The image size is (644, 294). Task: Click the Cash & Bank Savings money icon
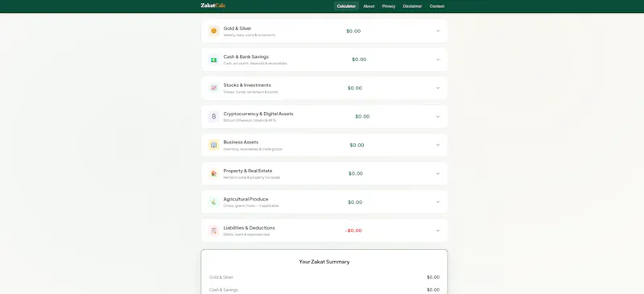point(213,60)
